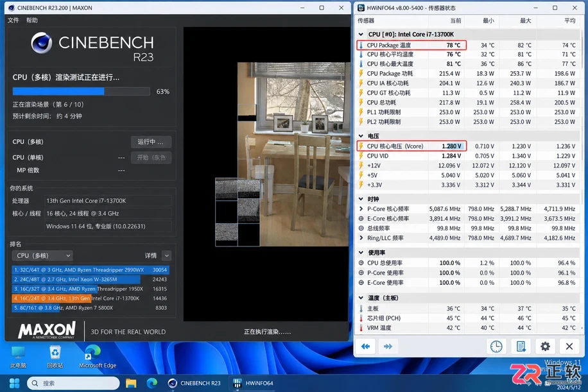Viewport: 588px width, 392px height.
Task: Open the CPU (多核) ranking dropdown
Action: 42,255
